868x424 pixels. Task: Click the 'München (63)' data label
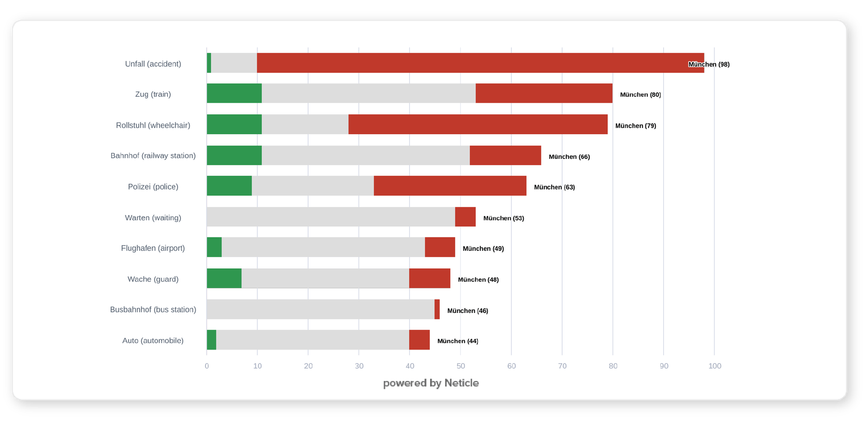pyautogui.click(x=554, y=187)
